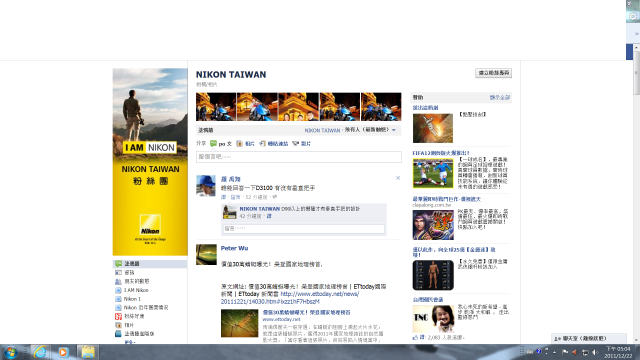The width and height of the screenshot is (640, 360).
Task: Open Peter Wu's profile name link
Action: tap(234, 248)
